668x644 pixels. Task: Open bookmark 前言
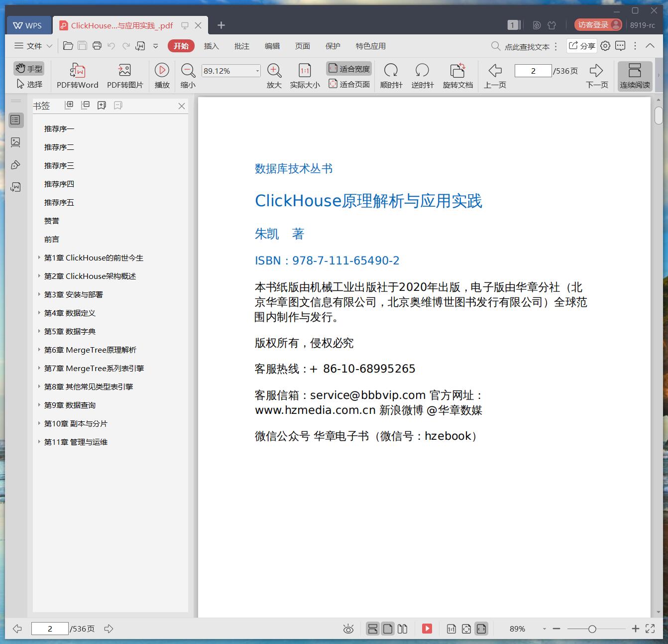point(51,240)
